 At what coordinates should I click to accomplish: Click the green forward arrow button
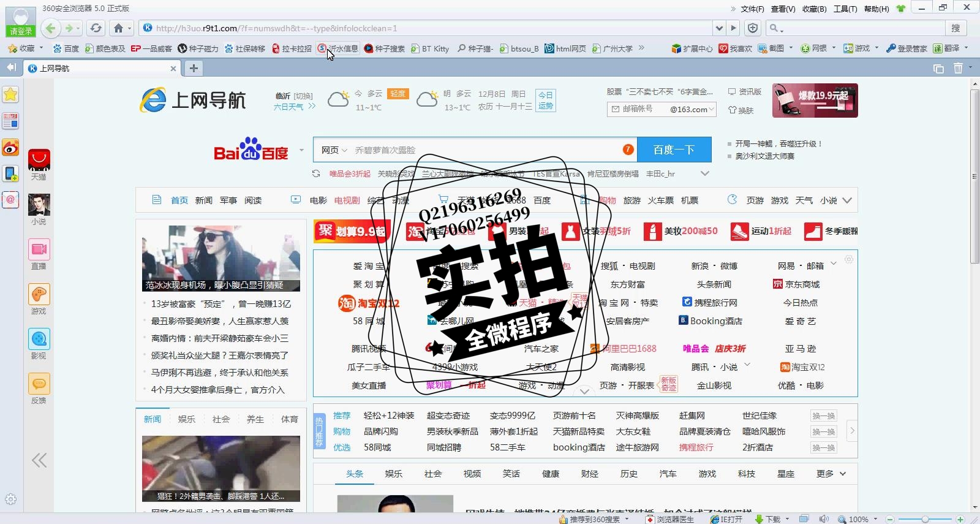69,28
